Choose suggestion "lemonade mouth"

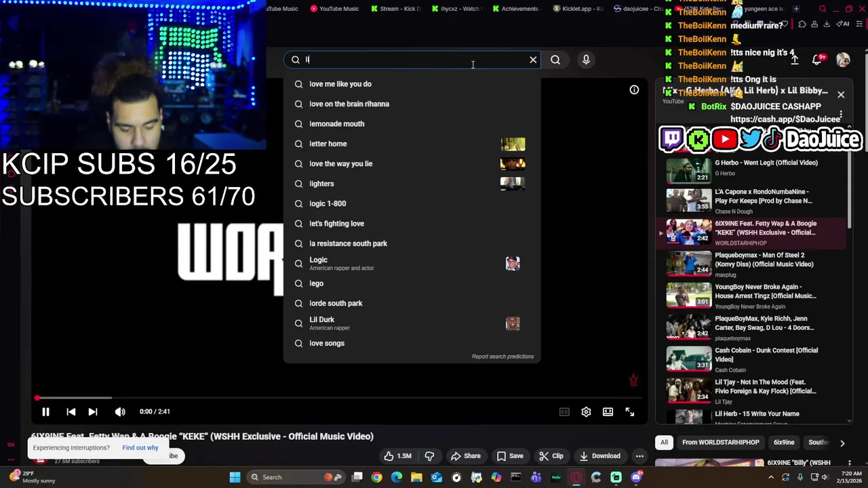pyautogui.click(x=412, y=124)
